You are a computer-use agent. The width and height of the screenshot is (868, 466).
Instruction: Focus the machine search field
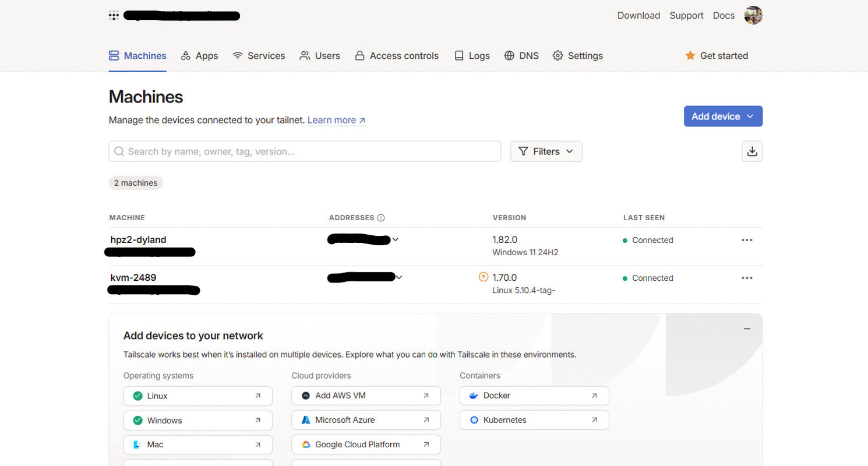(x=305, y=151)
